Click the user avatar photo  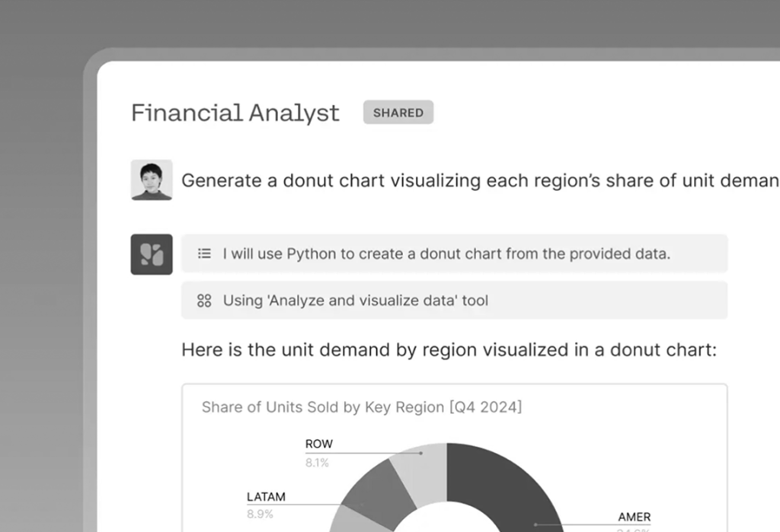coord(152,180)
